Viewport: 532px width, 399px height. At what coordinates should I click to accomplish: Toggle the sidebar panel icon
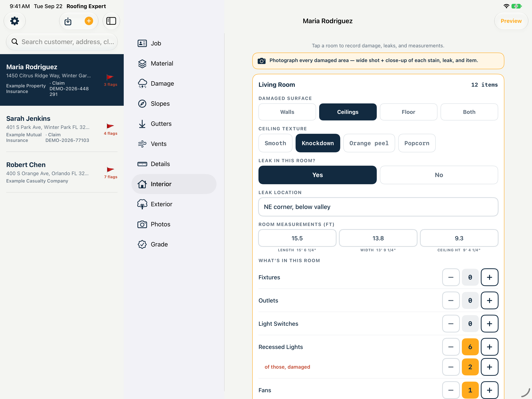tap(111, 21)
